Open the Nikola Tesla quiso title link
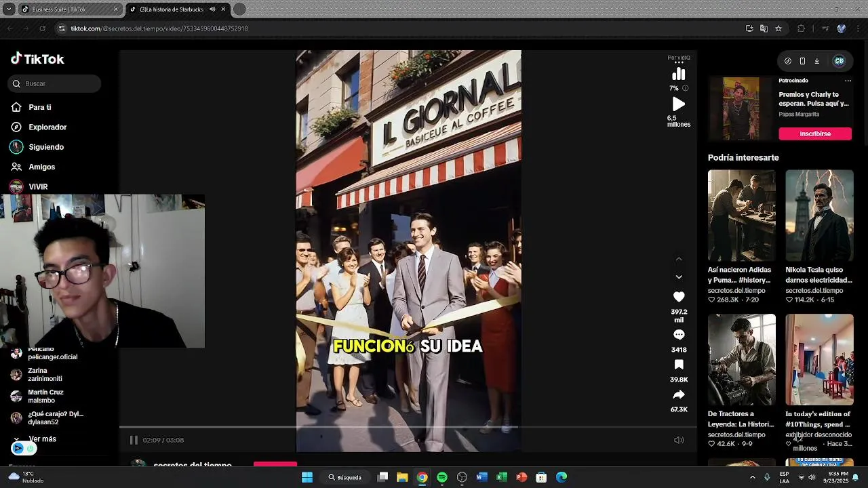Screen dimensions: 868x488 pos(818,275)
